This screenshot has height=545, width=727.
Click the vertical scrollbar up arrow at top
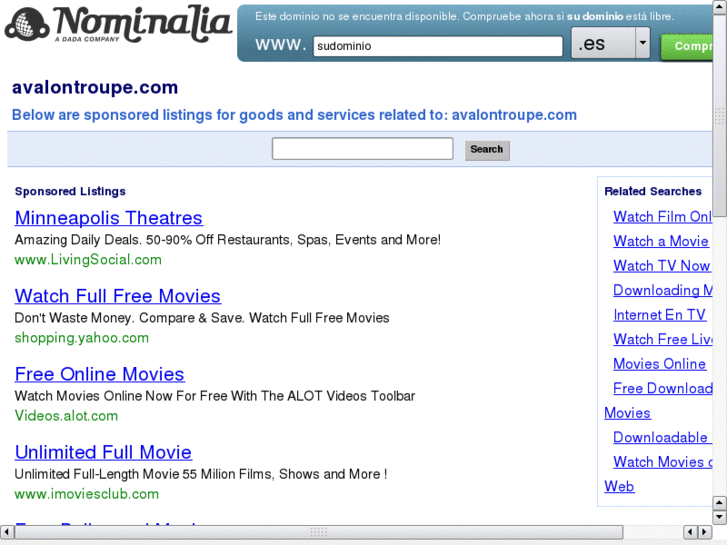[720, 6]
